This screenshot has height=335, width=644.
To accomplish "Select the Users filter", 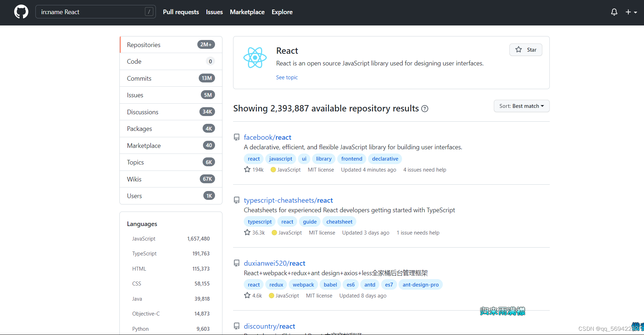I will click(171, 196).
